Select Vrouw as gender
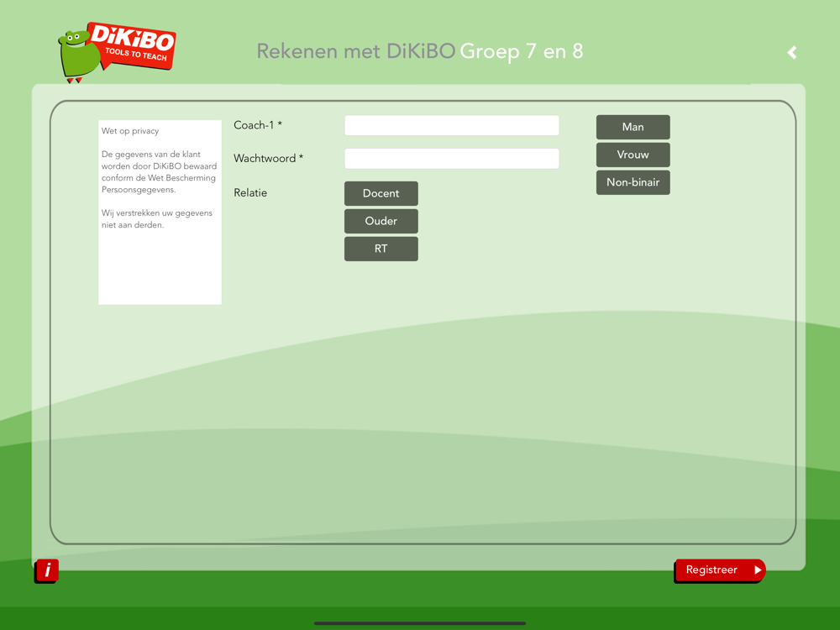The width and height of the screenshot is (840, 630). [633, 155]
